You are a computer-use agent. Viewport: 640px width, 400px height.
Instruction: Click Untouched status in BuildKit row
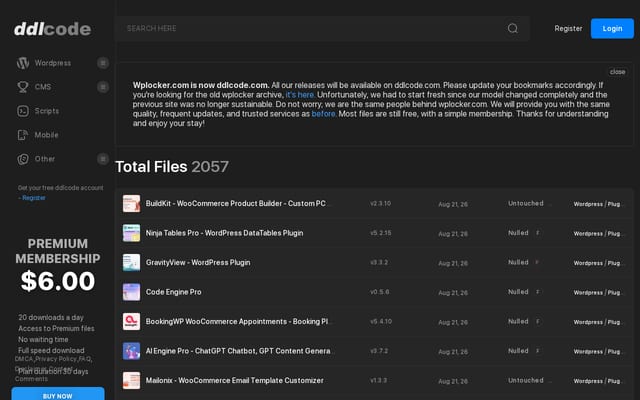[x=526, y=203]
